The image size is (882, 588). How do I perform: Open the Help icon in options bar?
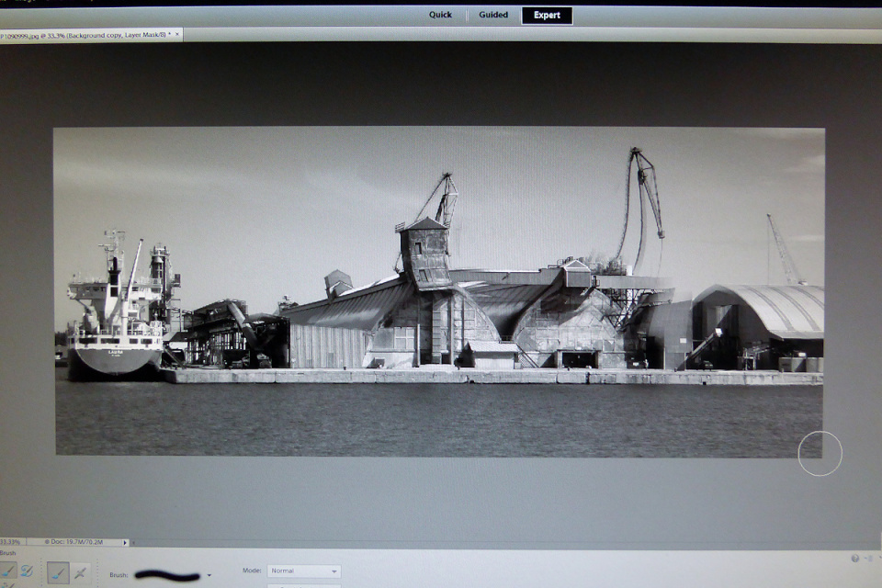(x=855, y=559)
